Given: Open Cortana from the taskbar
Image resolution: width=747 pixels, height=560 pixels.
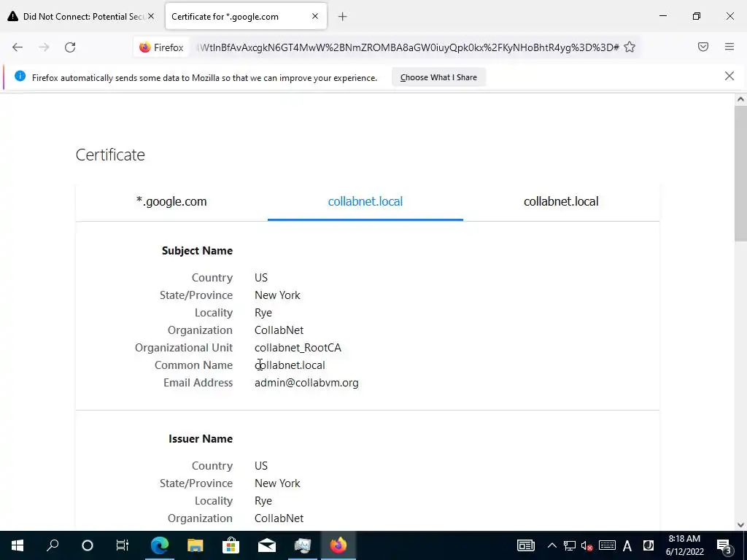Looking at the screenshot, I should click(x=88, y=545).
